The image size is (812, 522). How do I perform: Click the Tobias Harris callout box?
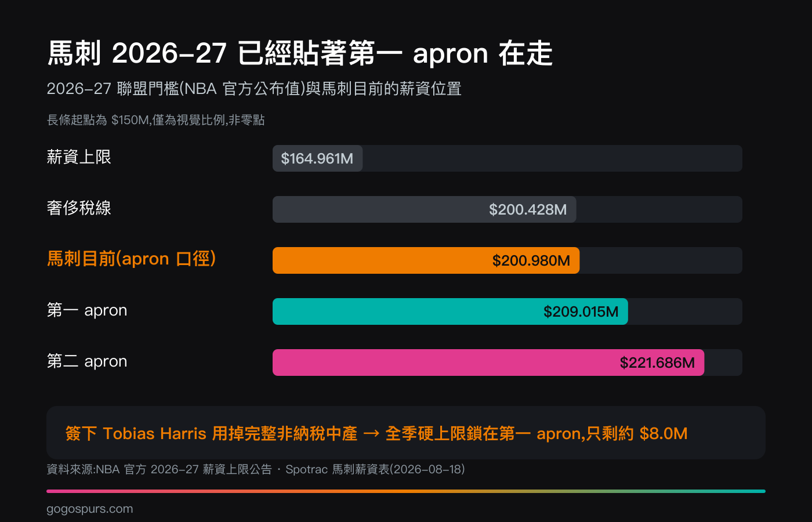[406, 433]
